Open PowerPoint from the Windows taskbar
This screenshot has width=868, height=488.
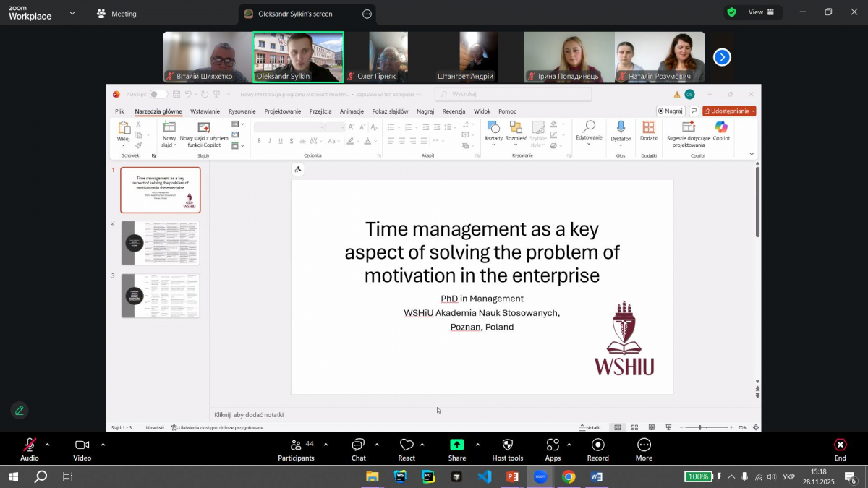[513, 476]
